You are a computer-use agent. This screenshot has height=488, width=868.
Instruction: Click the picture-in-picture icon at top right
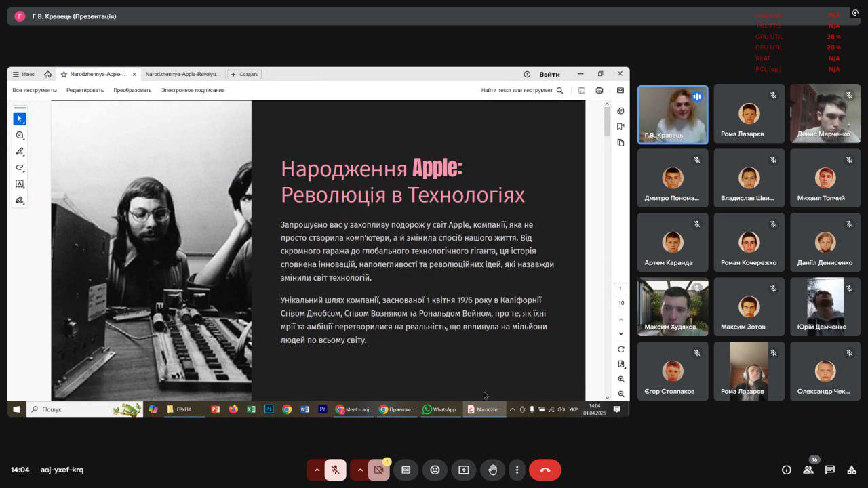pos(855,13)
